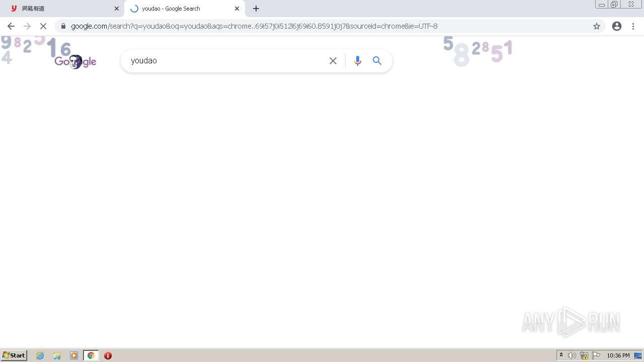The height and width of the screenshot is (362, 644).
Task: Select the youdao - Google Search tab
Action: (x=185, y=9)
